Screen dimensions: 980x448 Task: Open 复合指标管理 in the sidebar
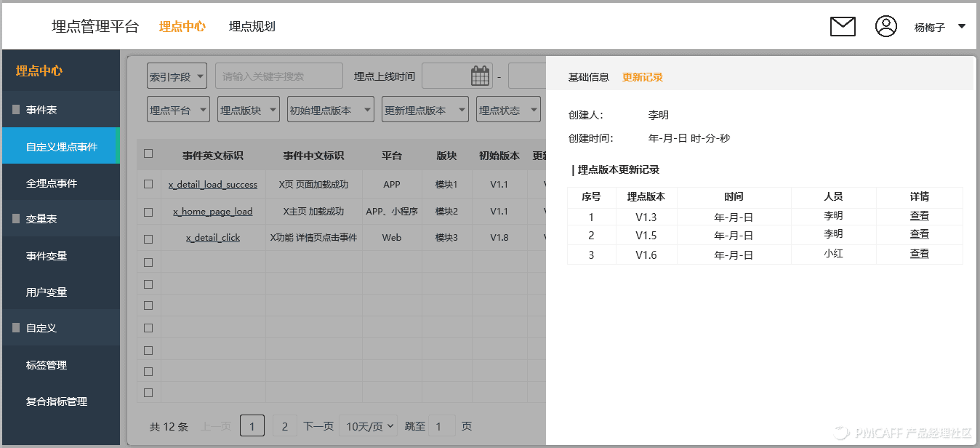pyautogui.click(x=61, y=401)
